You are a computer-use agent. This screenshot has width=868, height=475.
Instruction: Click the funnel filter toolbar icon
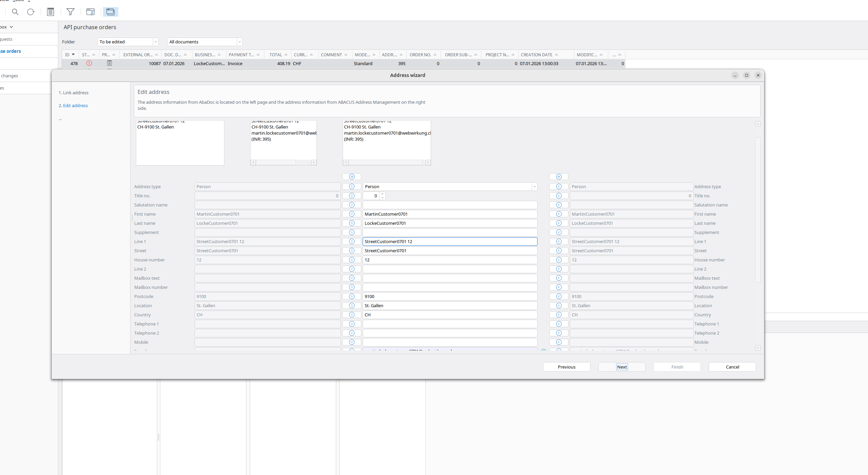coord(70,12)
